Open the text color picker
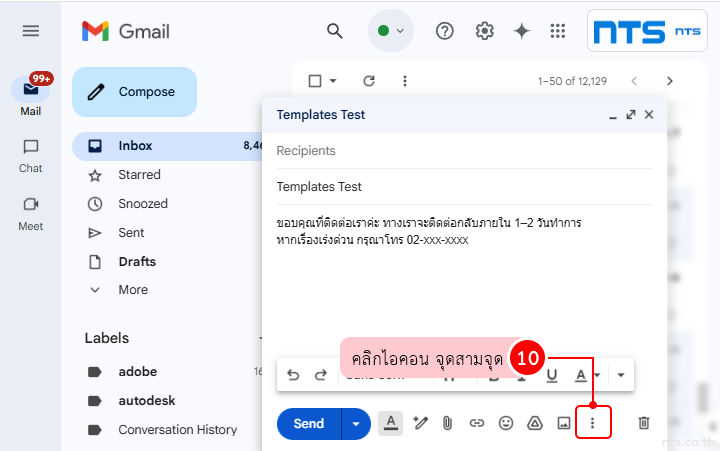720x451 pixels. (x=581, y=375)
